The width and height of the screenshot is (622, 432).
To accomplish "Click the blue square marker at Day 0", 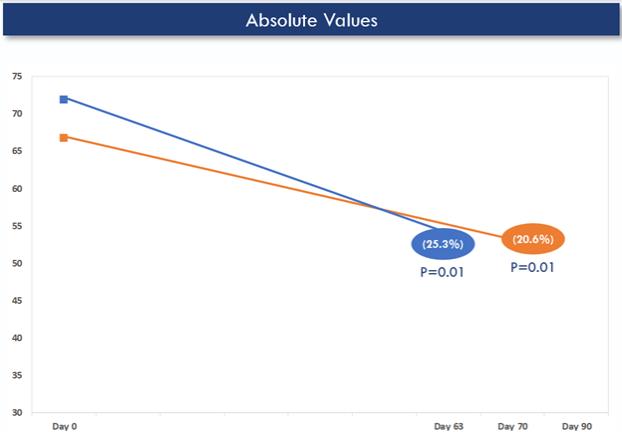I will [63, 99].
